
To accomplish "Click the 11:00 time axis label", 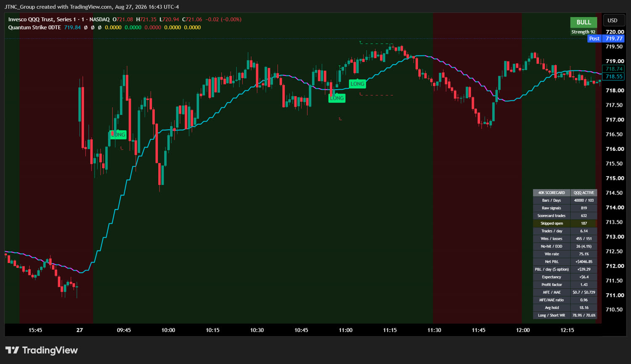I will point(345,330).
